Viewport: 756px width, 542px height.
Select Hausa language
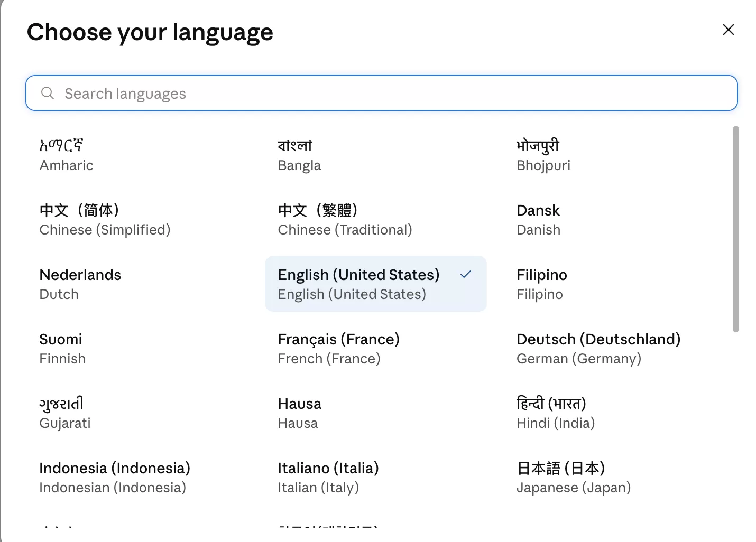tap(375, 413)
